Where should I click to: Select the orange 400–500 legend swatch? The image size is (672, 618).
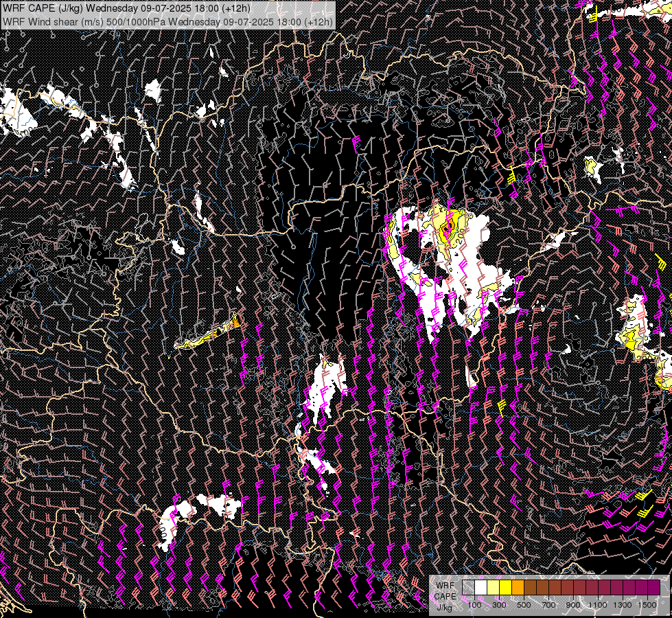(x=518, y=587)
